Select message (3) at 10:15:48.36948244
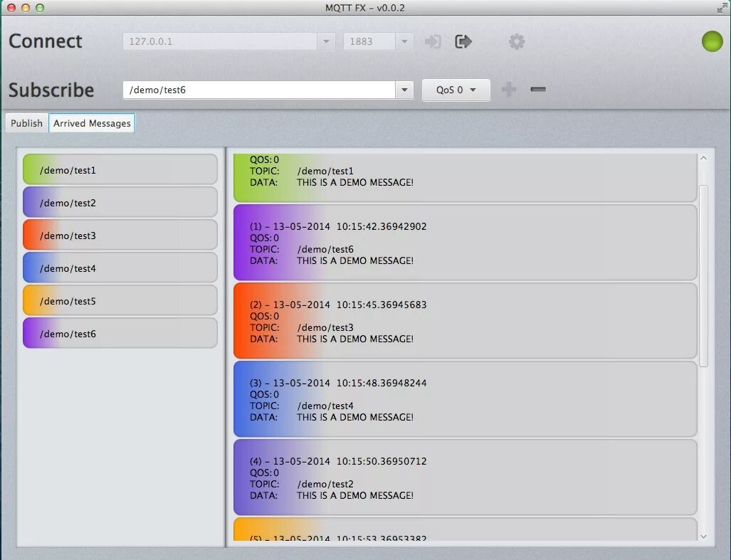This screenshot has width=731, height=560. [465, 398]
